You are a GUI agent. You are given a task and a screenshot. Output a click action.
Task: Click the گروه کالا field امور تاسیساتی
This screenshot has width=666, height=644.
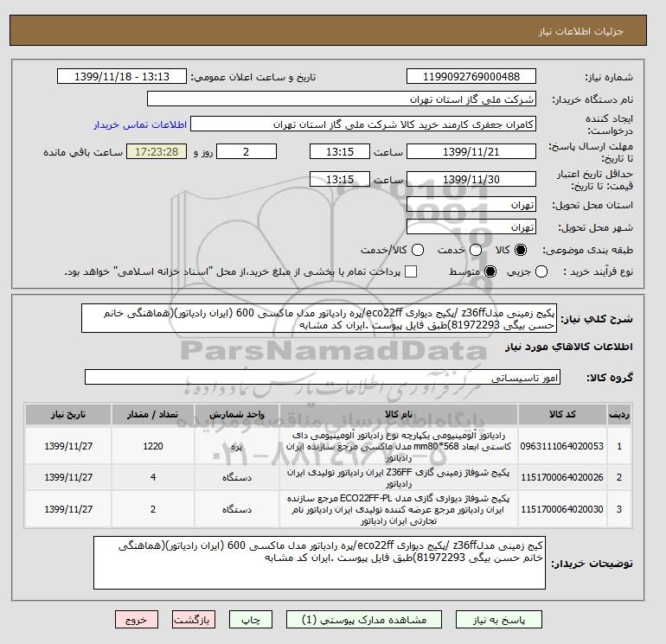[x=323, y=378]
